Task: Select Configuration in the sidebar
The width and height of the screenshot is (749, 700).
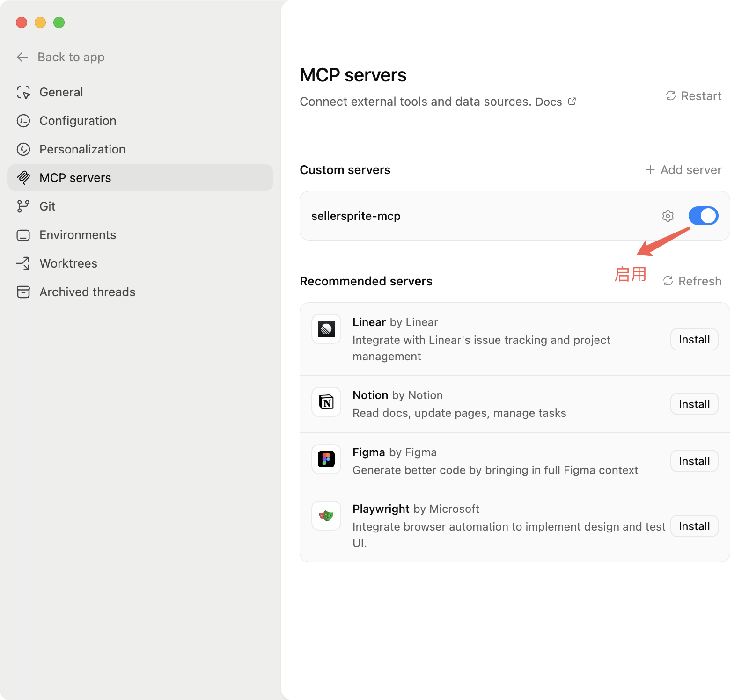Action: (x=77, y=121)
